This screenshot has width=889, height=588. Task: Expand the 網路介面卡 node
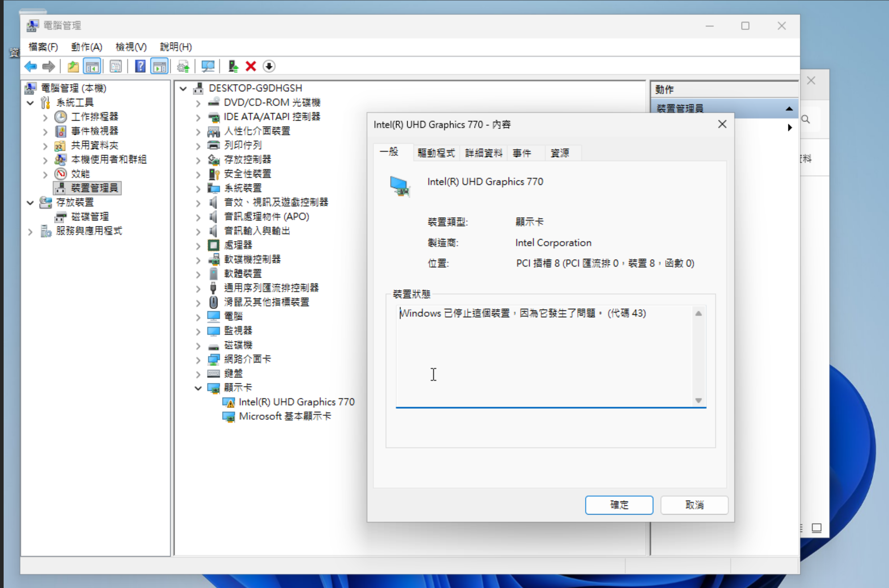click(x=199, y=360)
